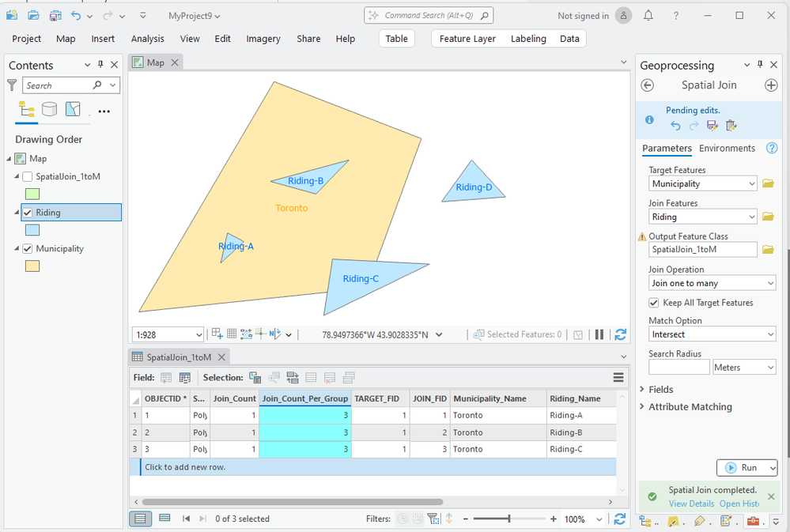Open the map scale 1:928 dropdown
The width and height of the screenshot is (790, 532).
click(198, 334)
